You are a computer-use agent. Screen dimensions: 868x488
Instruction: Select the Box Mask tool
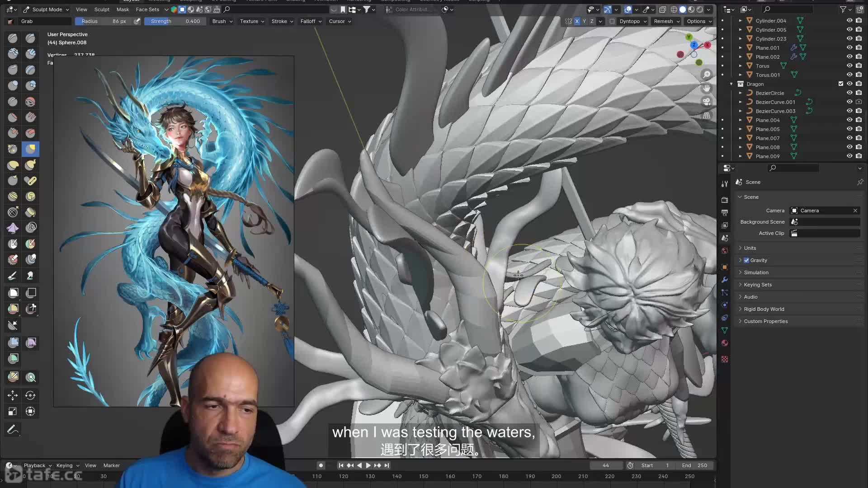[13, 293]
